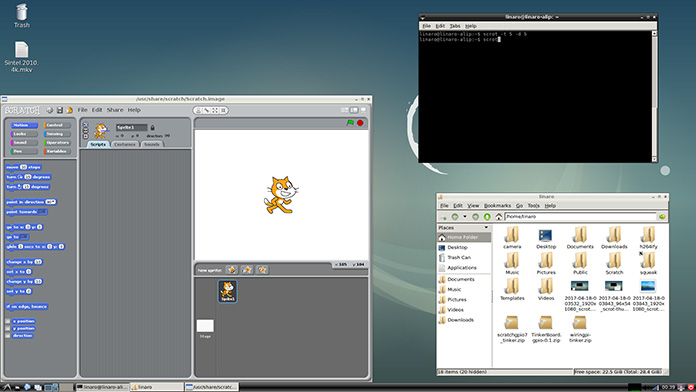Open Scratch Share menu
Image resolution: width=696 pixels, height=392 pixels.
click(115, 110)
